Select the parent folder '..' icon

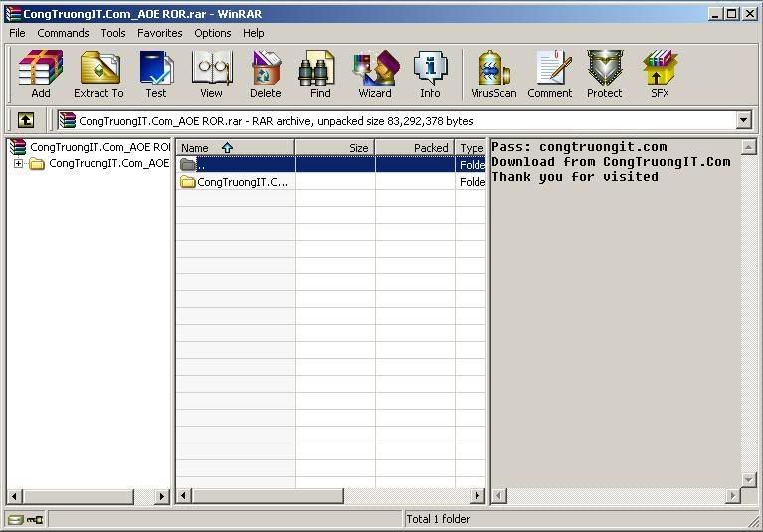coord(188,164)
